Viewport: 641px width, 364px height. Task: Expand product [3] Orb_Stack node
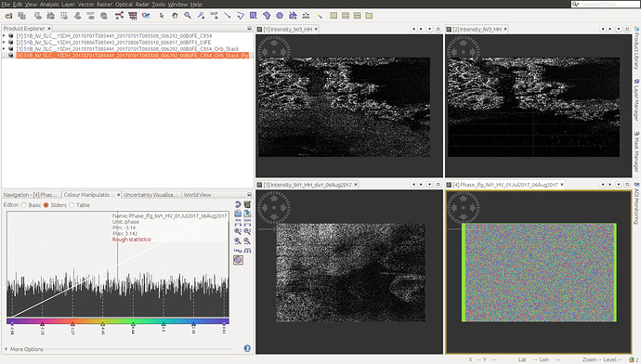coord(4,48)
